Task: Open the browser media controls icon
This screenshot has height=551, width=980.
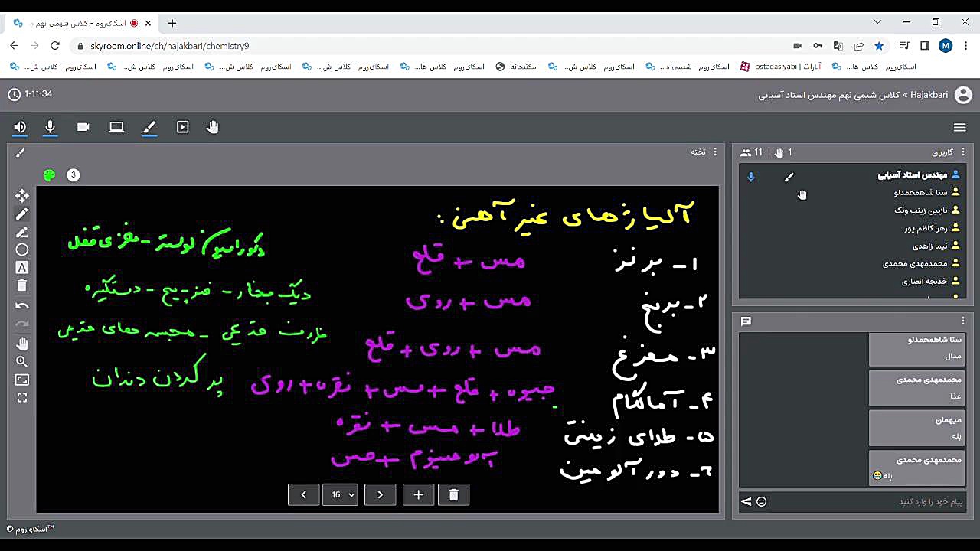Action: coord(904,46)
